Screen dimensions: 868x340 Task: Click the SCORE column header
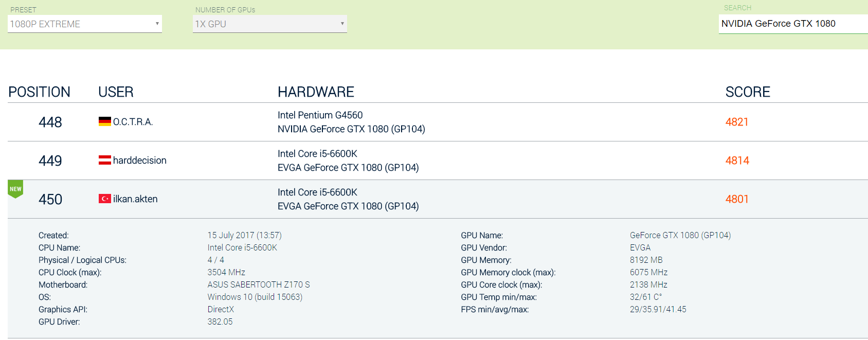click(748, 92)
